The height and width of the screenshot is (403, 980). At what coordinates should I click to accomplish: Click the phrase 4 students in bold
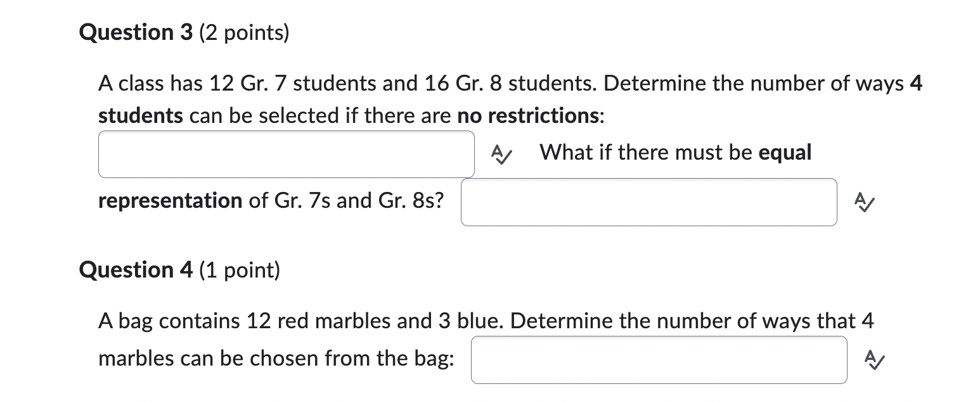pos(139,115)
